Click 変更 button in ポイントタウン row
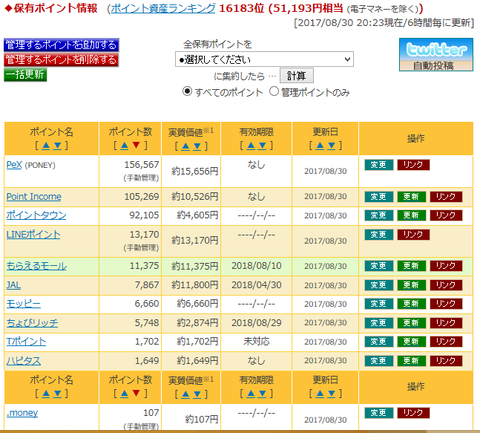 pyautogui.click(x=379, y=215)
